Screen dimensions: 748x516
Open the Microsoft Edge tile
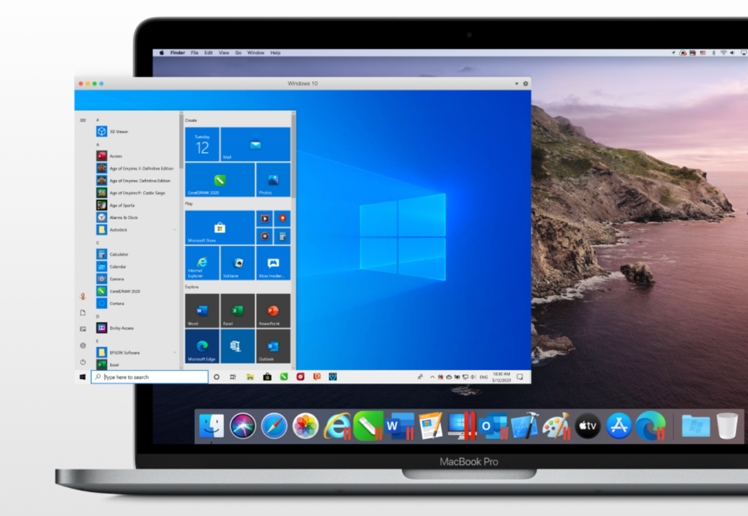202,346
